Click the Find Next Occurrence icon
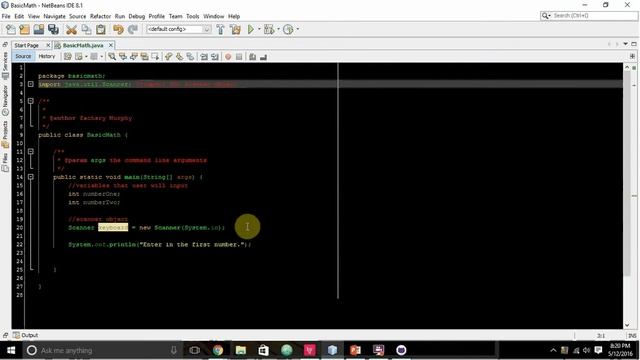 point(133,57)
